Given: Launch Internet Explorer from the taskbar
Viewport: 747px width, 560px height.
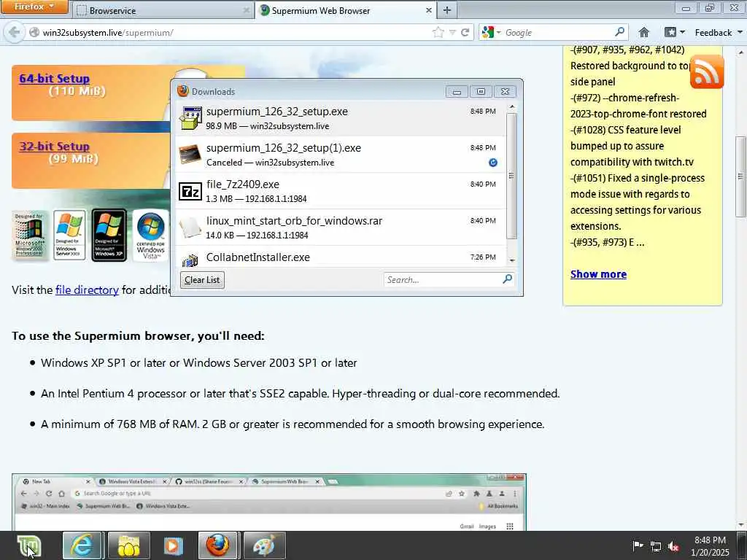Looking at the screenshot, I should coord(82,545).
